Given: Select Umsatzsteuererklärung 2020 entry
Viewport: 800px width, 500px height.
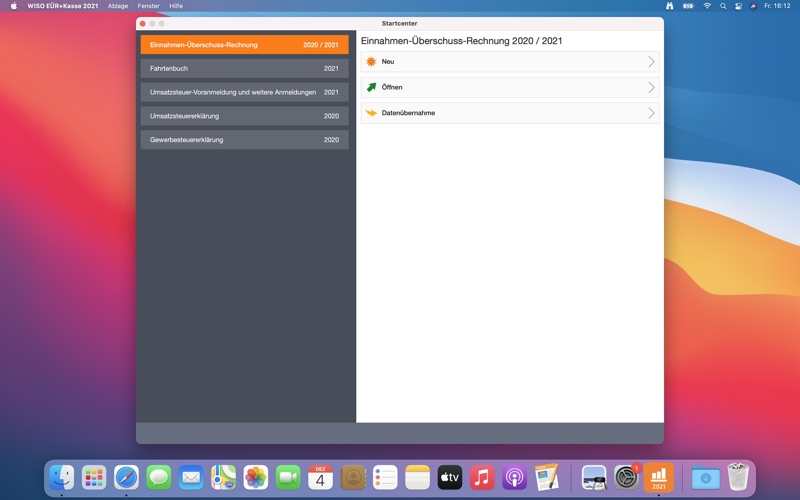Looking at the screenshot, I should tap(244, 116).
